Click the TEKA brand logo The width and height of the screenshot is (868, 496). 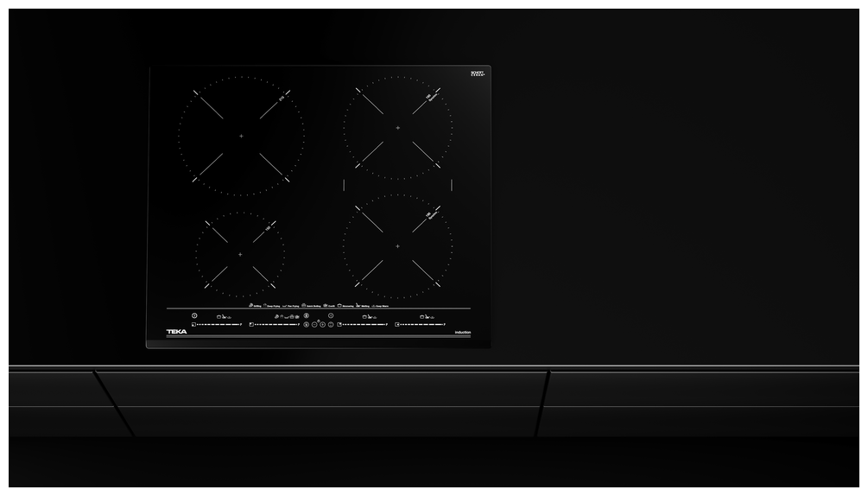[x=176, y=332]
